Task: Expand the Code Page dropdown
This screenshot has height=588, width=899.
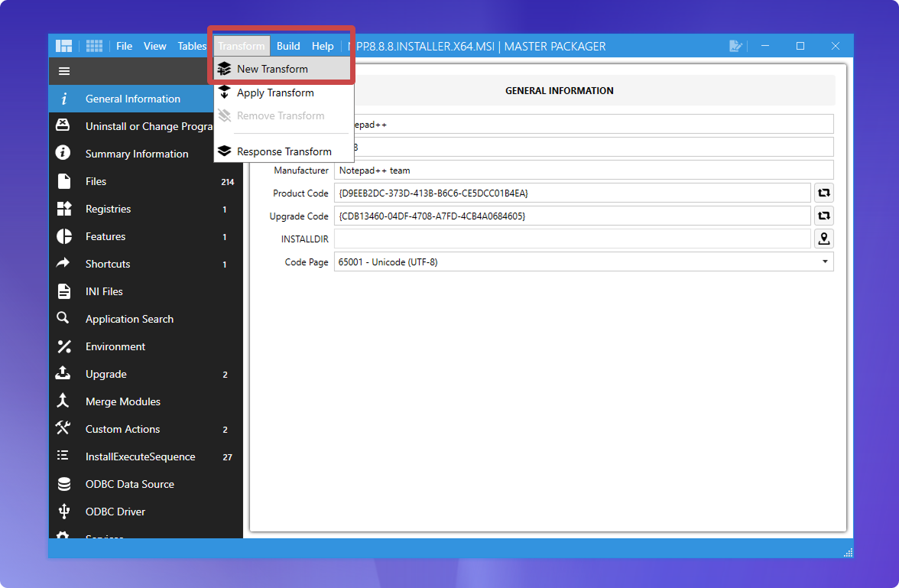Action: point(824,262)
